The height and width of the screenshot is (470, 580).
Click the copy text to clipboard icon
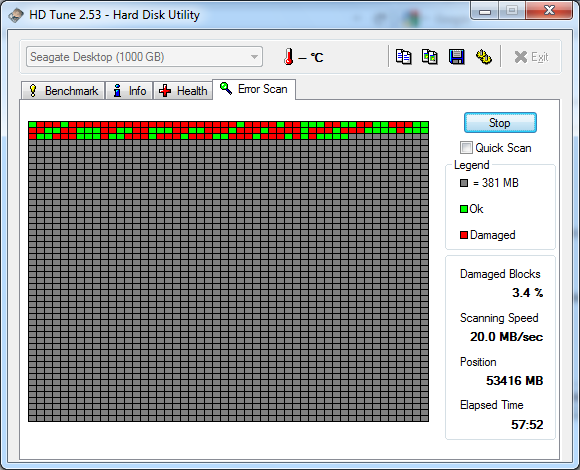403,57
